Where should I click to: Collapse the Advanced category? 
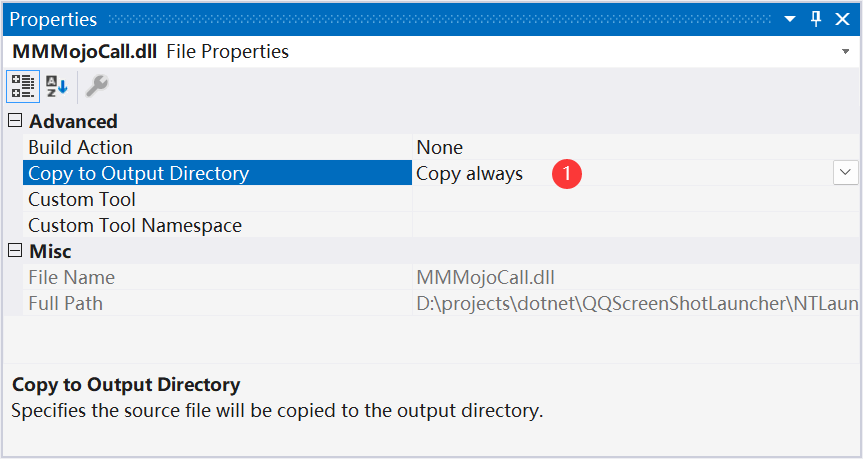click(x=15, y=121)
